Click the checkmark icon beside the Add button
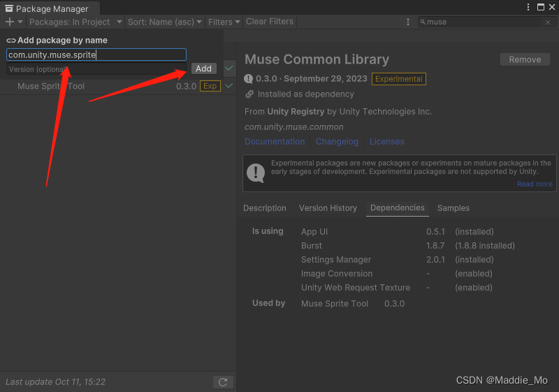The image size is (559, 392). tap(229, 68)
